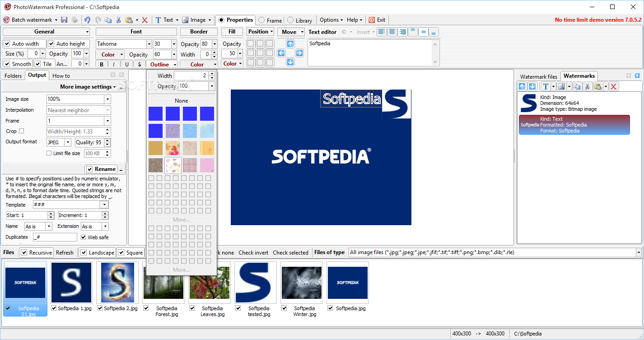This screenshot has height=340, width=644.
Task: Align text left in Text editor
Action: tap(382, 32)
